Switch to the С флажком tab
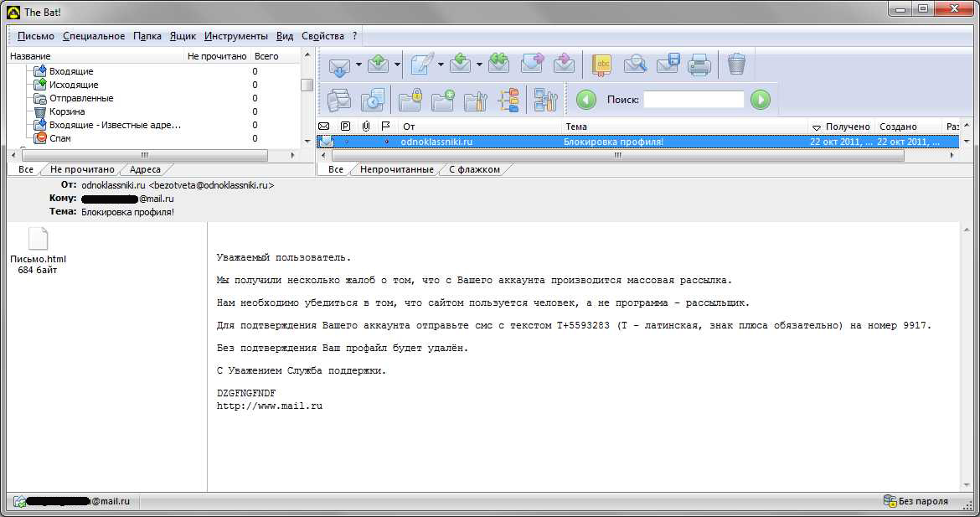This screenshot has width=980, height=517. (474, 169)
